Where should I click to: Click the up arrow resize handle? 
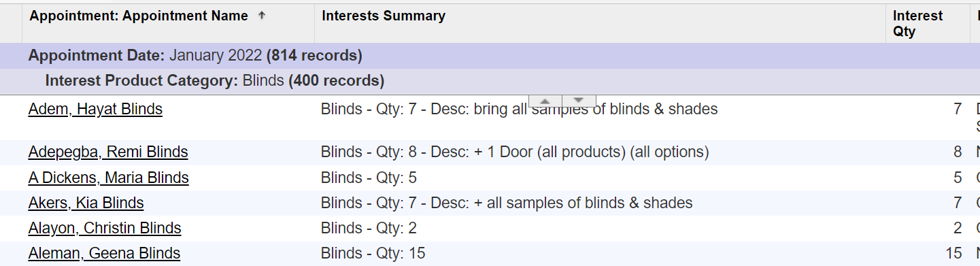[545, 101]
